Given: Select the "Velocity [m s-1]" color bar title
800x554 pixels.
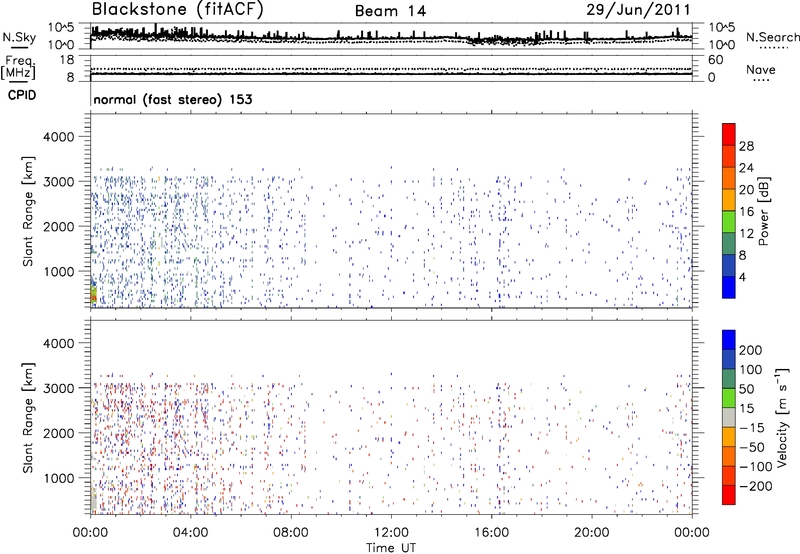Looking at the screenshot, I should tap(782, 417).
